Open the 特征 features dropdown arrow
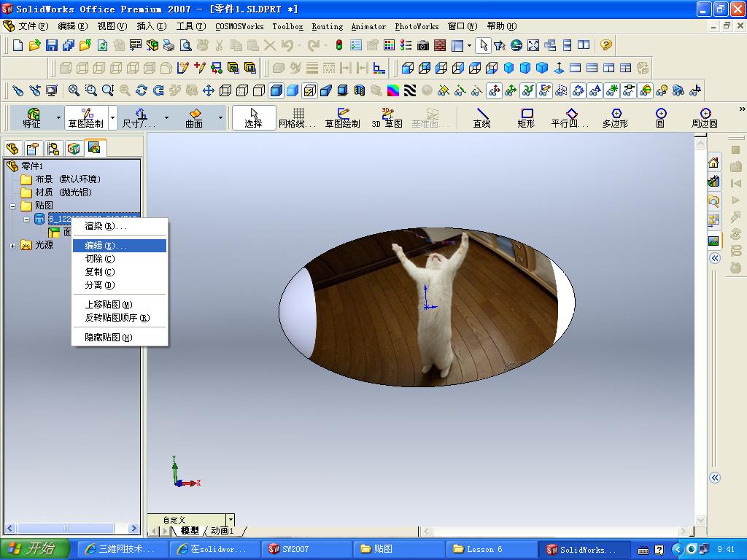The image size is (747, 560). click(x=58, y=117)
